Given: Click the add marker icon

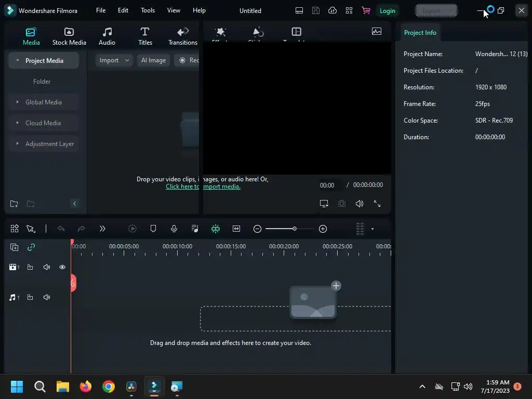Looking at the screenshot, I should (153, 229).
